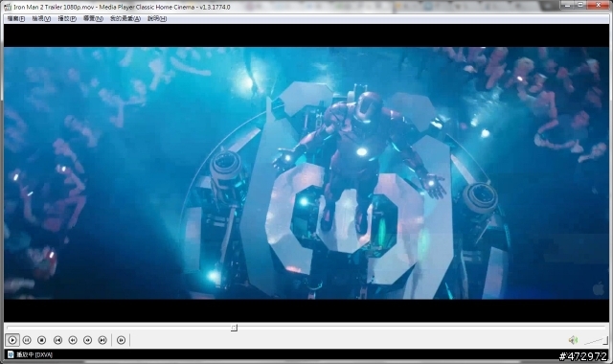613x364 pixels.
Task: Click the volume slider
Action: (x=596, y=341)
